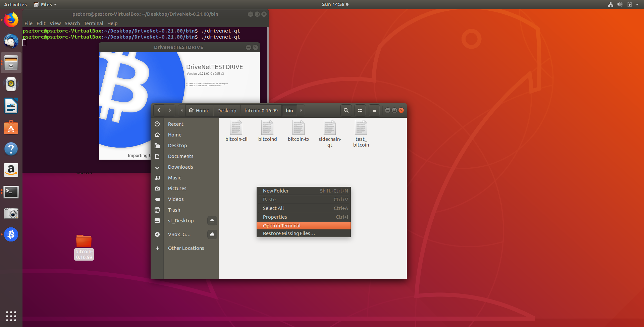Launch Thunderbird from the dock

click(x=11, y=41)
